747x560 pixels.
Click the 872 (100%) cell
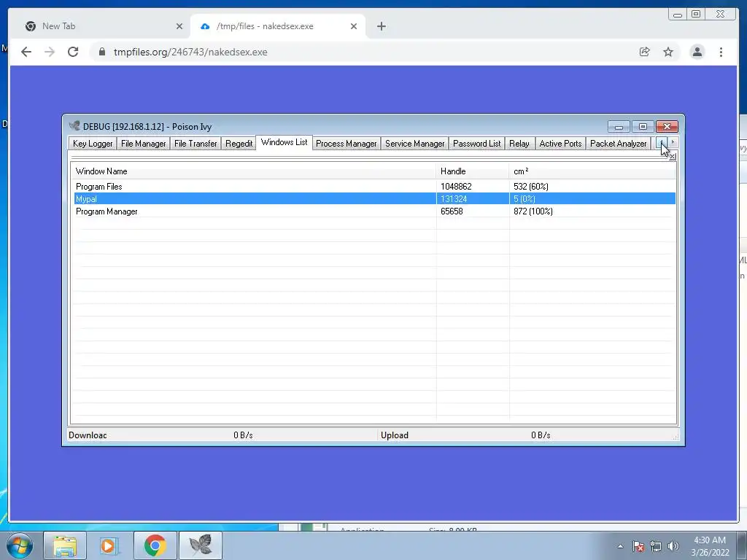tap(533, 211)
